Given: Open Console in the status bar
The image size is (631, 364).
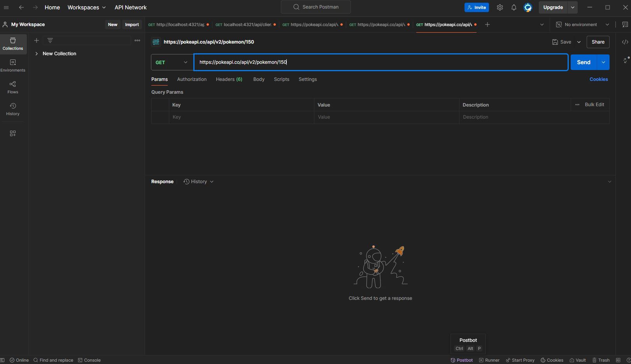Looking at the screenshot, I should tap(89, 360).
